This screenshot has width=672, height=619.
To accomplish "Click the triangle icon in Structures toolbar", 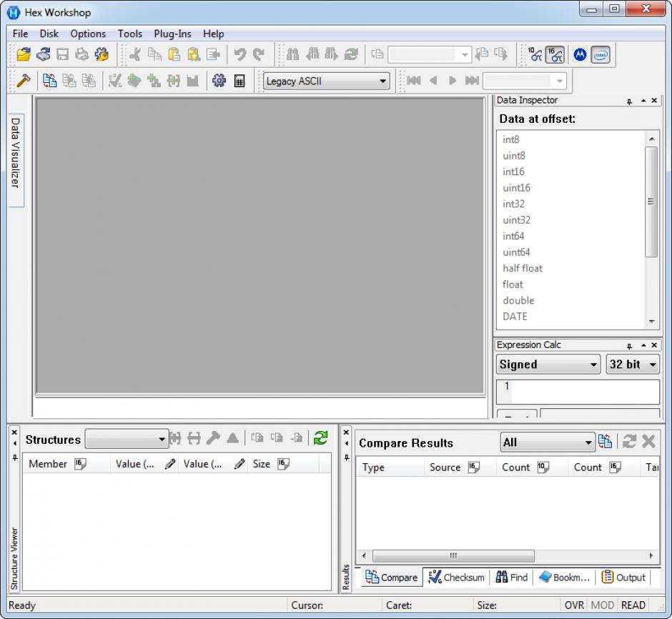I will point(233,437).
